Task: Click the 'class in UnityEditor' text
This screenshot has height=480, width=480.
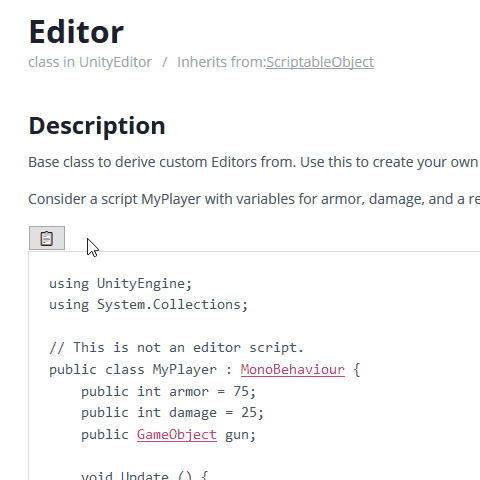Action: tap(90, 62)
